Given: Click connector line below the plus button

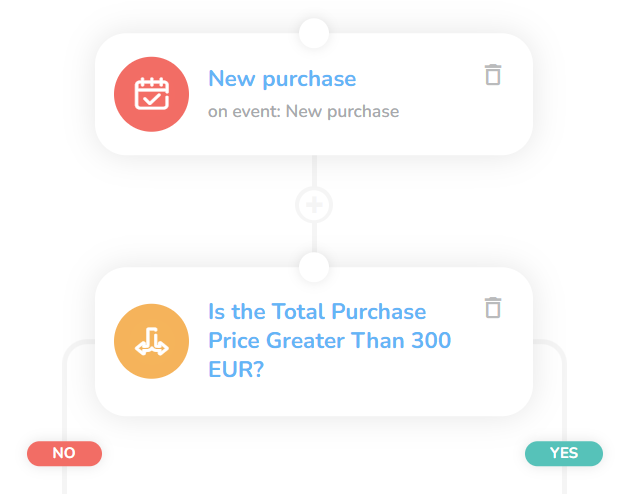Looking at the screenshot, I should (x=314, y=238).
